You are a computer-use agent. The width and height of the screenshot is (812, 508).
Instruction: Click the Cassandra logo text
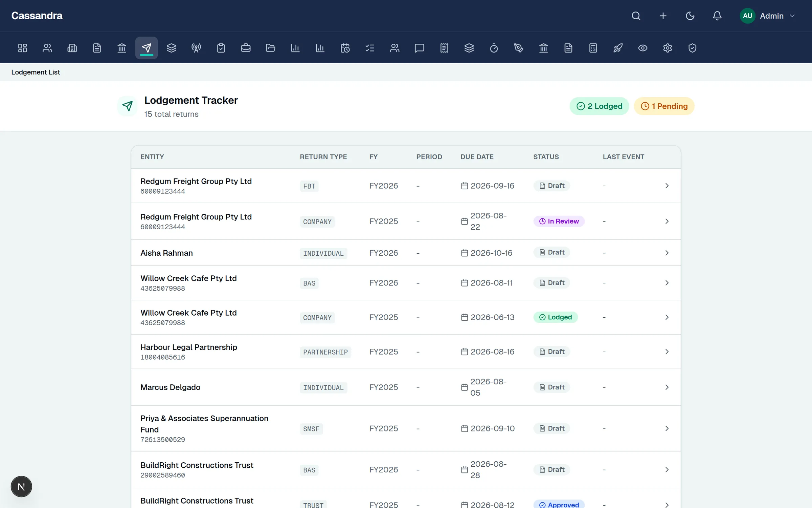(x=37, y=16)
